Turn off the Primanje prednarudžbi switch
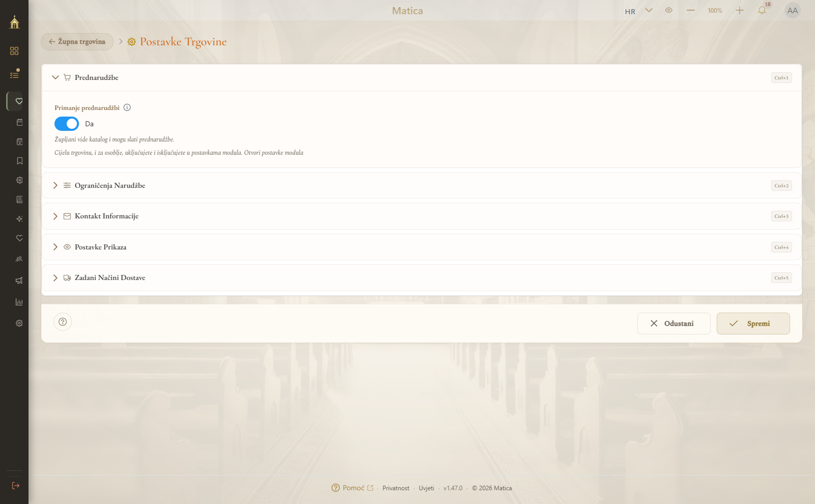This screenshot has width=815, height=504. pyautogui.click(x=67, y=124)
